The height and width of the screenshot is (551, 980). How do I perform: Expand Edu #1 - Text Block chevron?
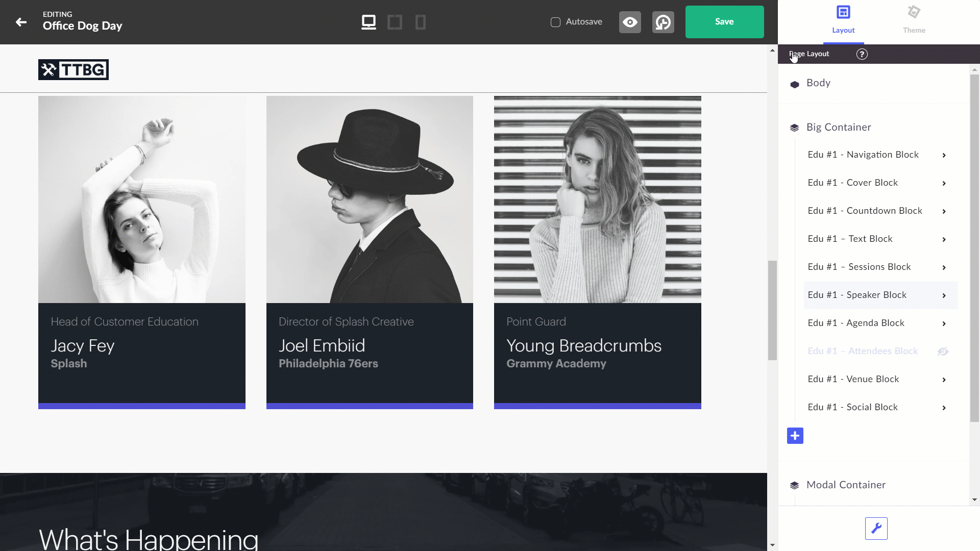click(x=944, y=239)
